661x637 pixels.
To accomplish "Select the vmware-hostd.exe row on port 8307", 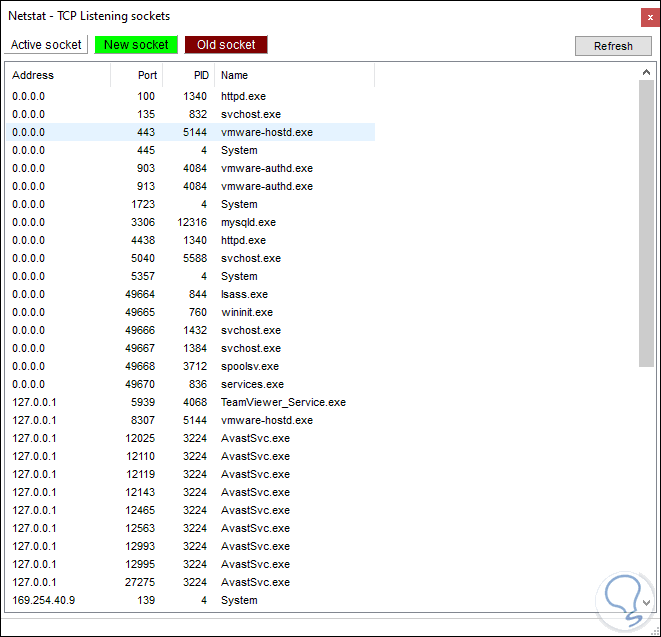I will click(x=191, y=420).
